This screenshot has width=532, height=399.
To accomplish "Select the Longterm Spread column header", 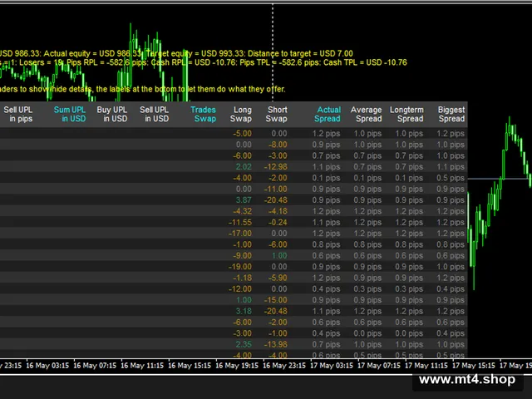I will coord(406,115).
